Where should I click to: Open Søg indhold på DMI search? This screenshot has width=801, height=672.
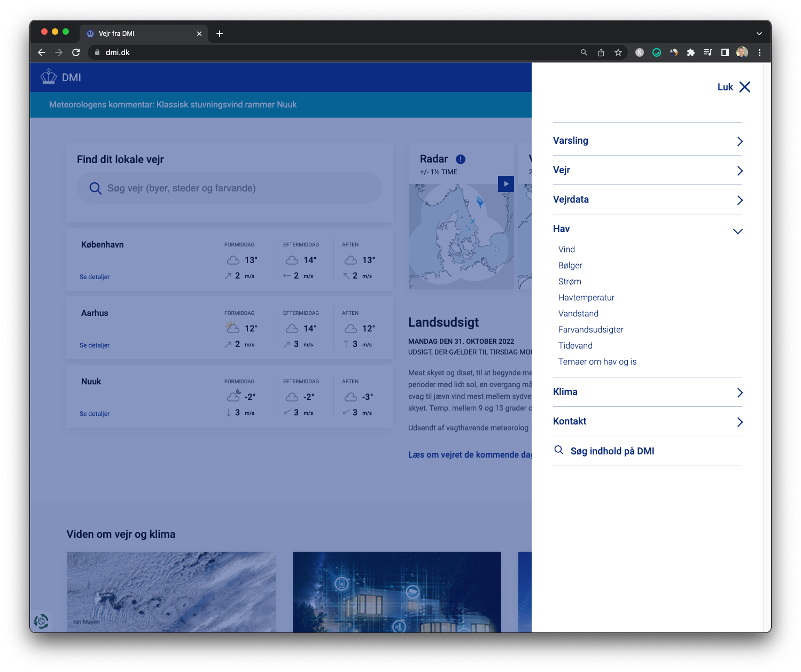click(612, 451)
